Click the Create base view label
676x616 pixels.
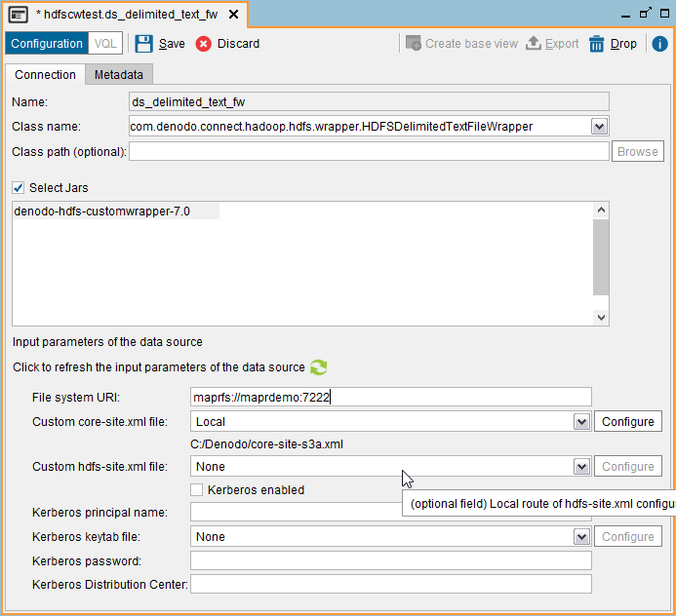pos(472,44)
